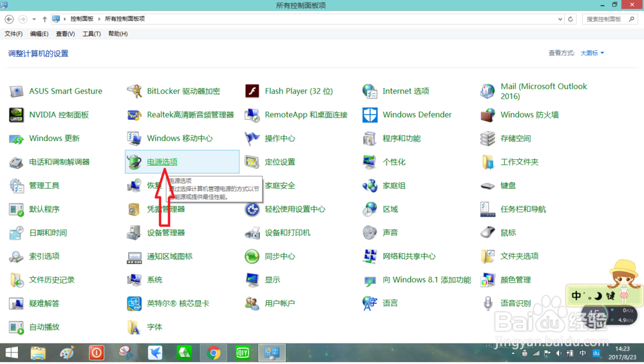Screen dimensions: 644x364
Task: Open BitLocker drive encryption icon
Action: coord(135,91)
